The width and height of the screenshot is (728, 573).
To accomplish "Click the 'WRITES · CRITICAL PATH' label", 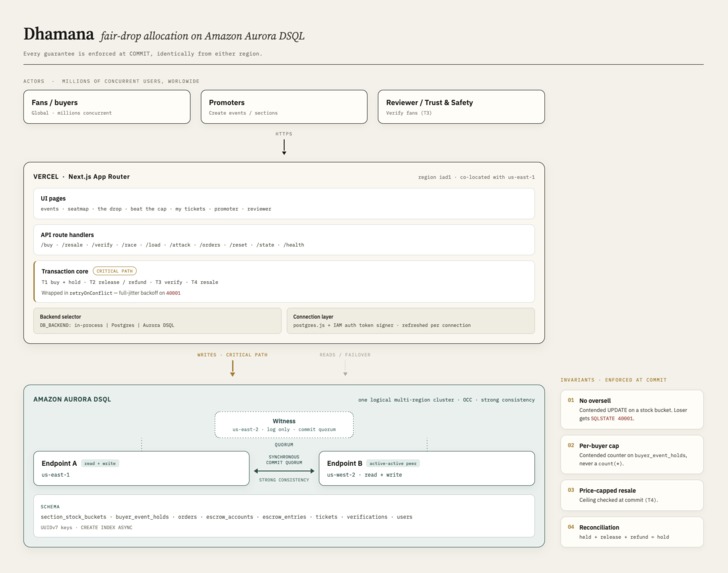I will [232, 355].
